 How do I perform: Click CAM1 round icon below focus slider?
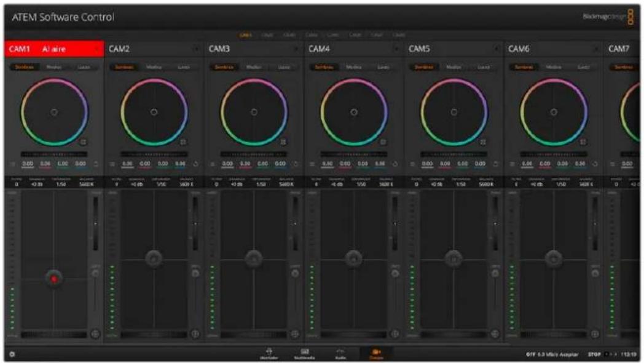pos(95,273)
